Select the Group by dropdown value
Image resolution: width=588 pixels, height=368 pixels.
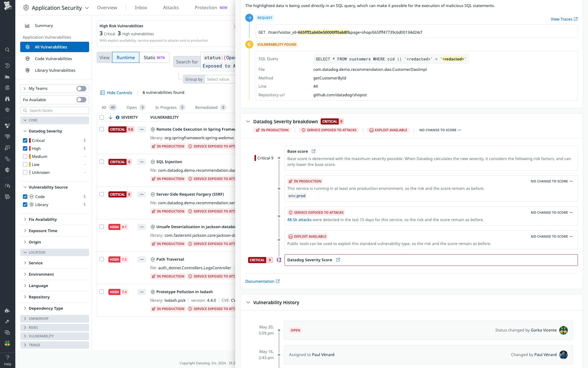(218, 79)
